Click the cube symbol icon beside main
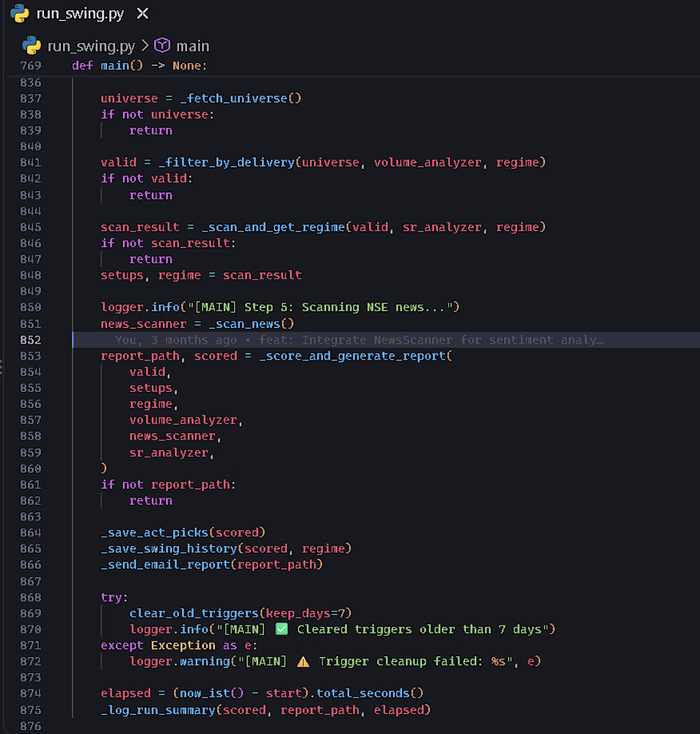700x734 pixels. click(x=162, y=46)
